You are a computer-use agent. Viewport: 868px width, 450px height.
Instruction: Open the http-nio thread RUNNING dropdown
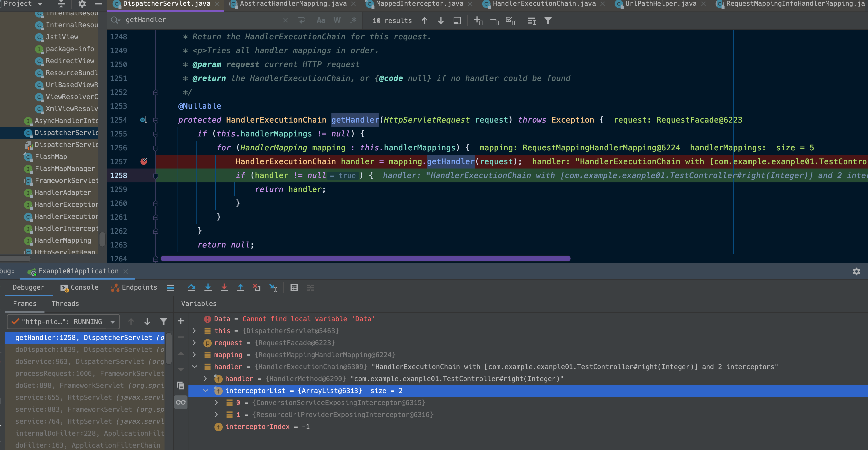pyautogui.click(x=63, y=322)
